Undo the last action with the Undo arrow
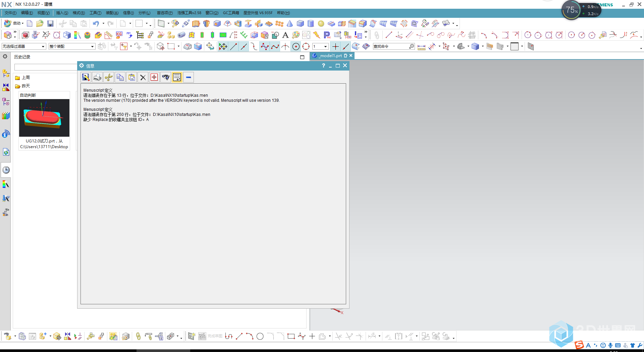 (x=96, y=24)
